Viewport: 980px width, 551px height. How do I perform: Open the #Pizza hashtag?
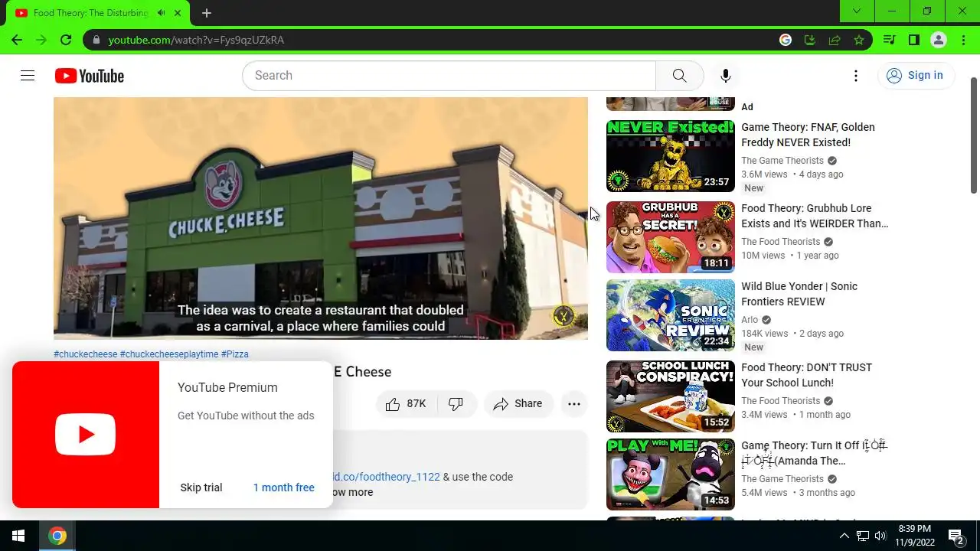(x=235, y=354)
